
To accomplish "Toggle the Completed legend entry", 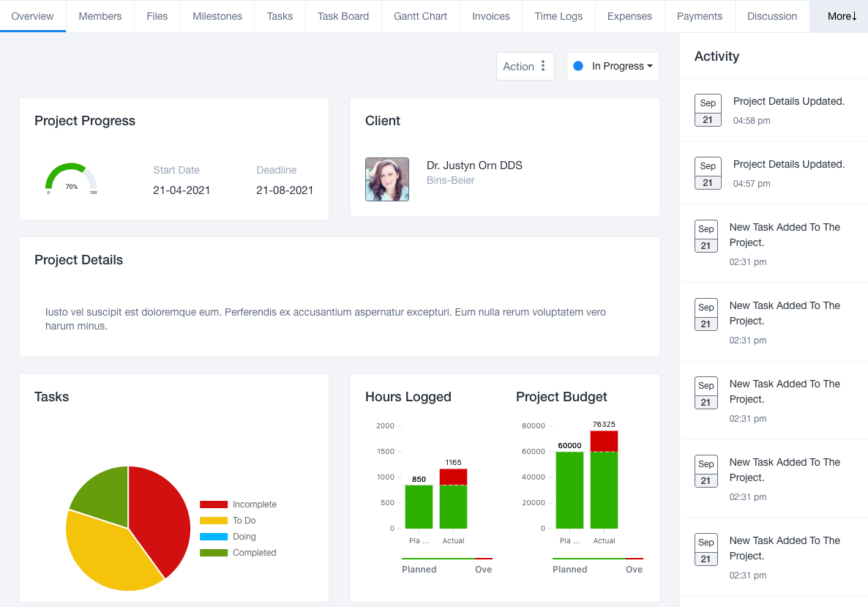I will coord(254,553).
